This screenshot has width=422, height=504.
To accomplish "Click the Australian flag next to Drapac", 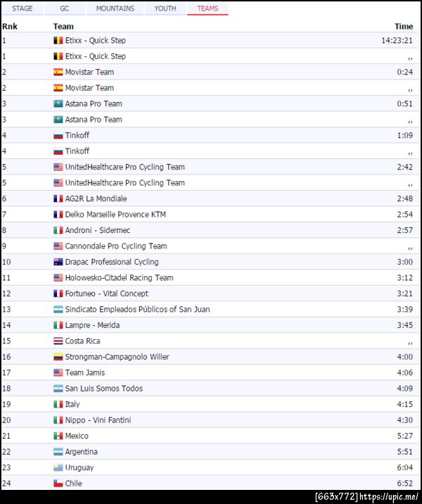I will (x=58, y=262).
